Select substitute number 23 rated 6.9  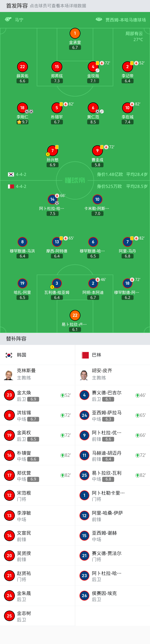pos(37,395)
